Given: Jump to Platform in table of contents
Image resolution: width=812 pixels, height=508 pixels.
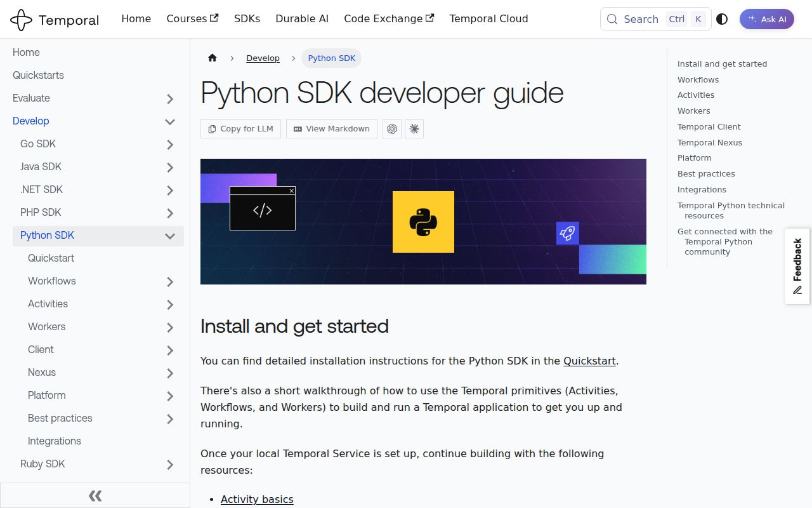Looking at the screenshot, I should click(694, 157).
